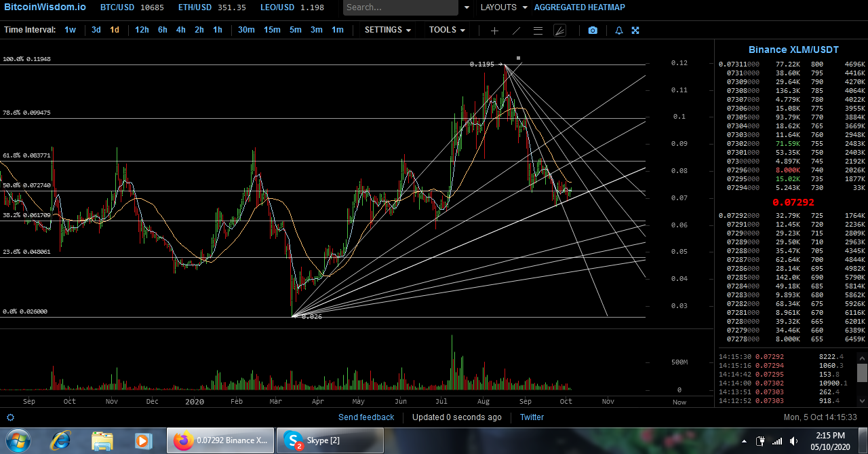
Task: Select the Fibonacci fan drawing tool
Action: (x=559, y=31)
